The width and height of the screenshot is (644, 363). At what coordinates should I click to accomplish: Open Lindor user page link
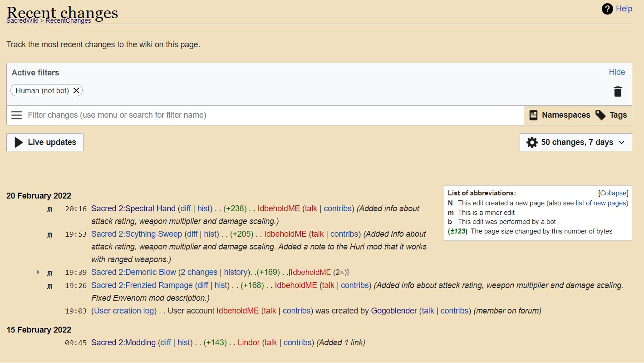[x=249, y=343]
